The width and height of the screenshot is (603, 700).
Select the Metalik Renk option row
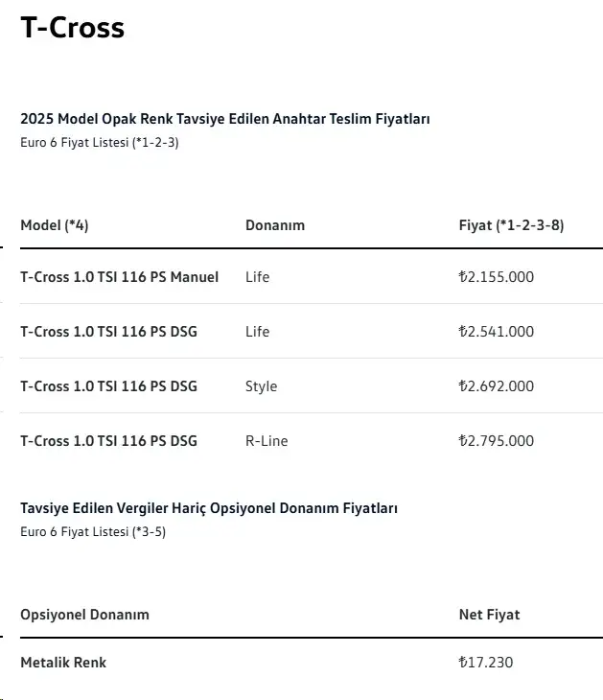click(312, 663)
